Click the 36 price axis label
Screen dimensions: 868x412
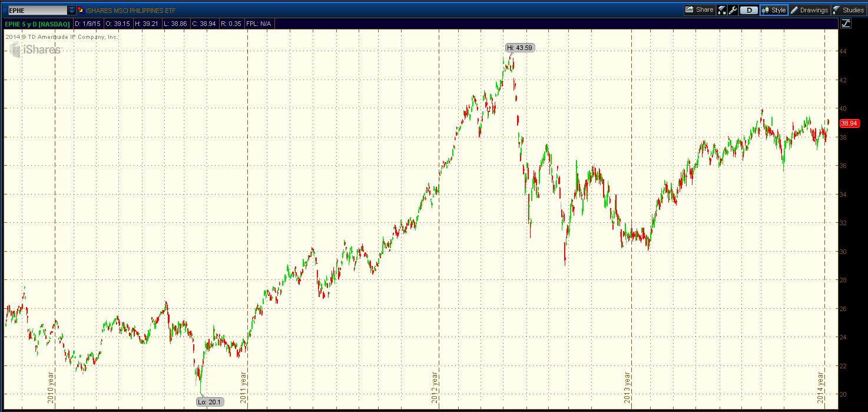(843, 166)
